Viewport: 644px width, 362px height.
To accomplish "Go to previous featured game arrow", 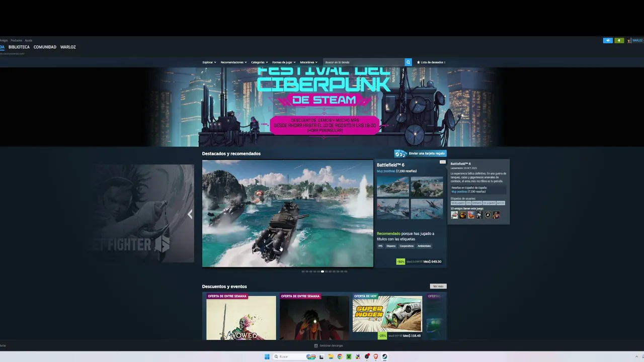I will (190, 214).
